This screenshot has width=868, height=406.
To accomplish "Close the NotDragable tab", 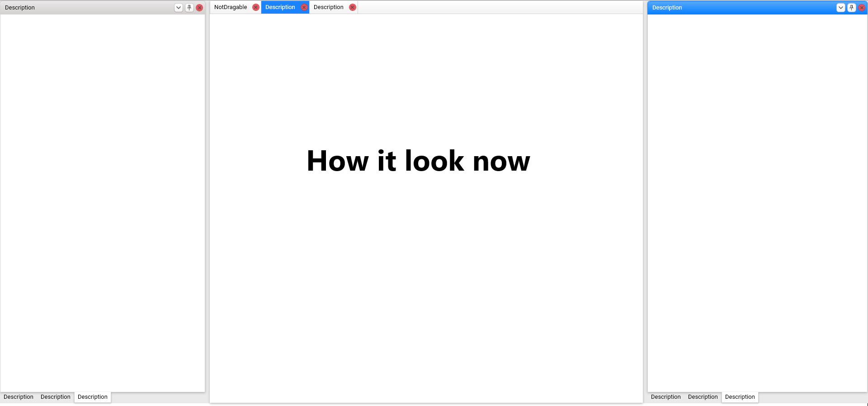I will 256,7.
